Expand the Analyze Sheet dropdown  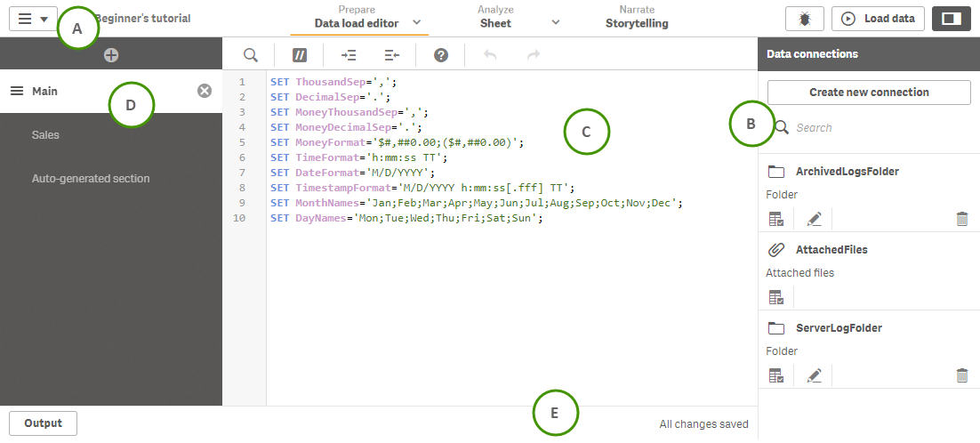coord(556,21)
